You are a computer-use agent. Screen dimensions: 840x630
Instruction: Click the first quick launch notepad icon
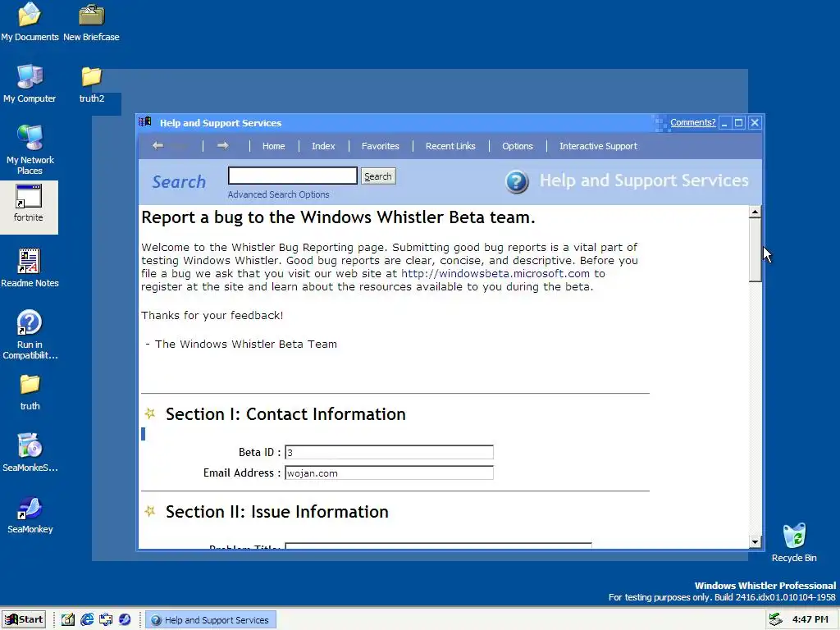(67, 619)
